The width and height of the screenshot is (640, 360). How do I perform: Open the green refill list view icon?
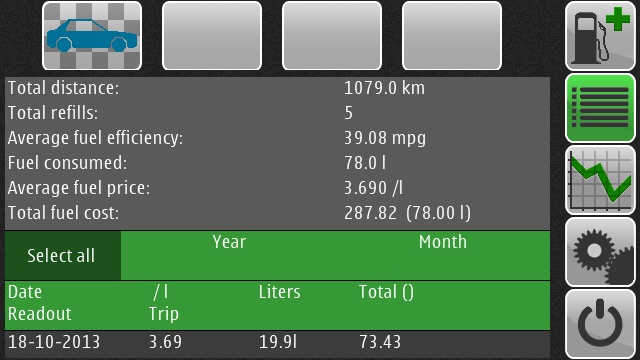(x=600, y=108)
